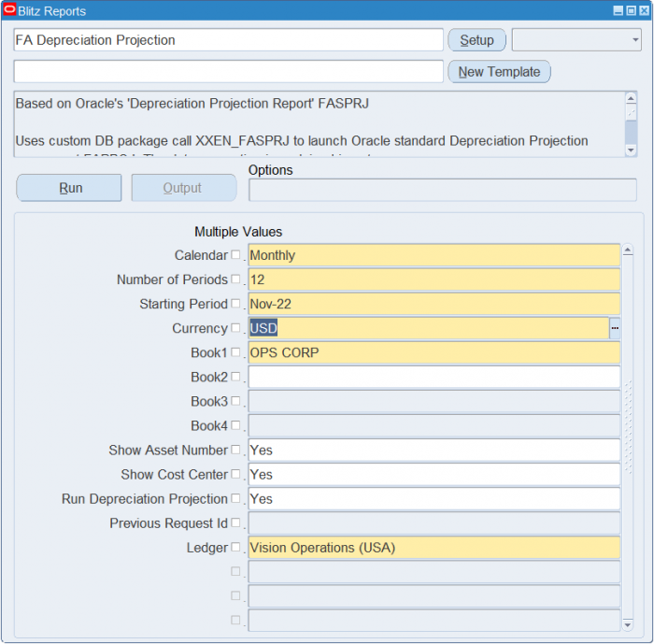Tick the Starting Period multiple values checkbox
Viewport: 654px width, 644px height.
click(x=235, y=304)
